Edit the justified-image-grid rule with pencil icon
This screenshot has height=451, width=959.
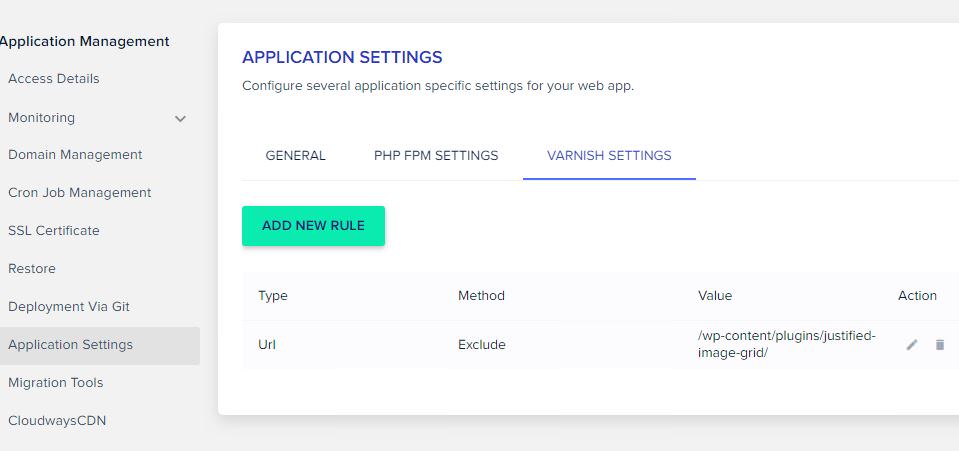(912, 345)
